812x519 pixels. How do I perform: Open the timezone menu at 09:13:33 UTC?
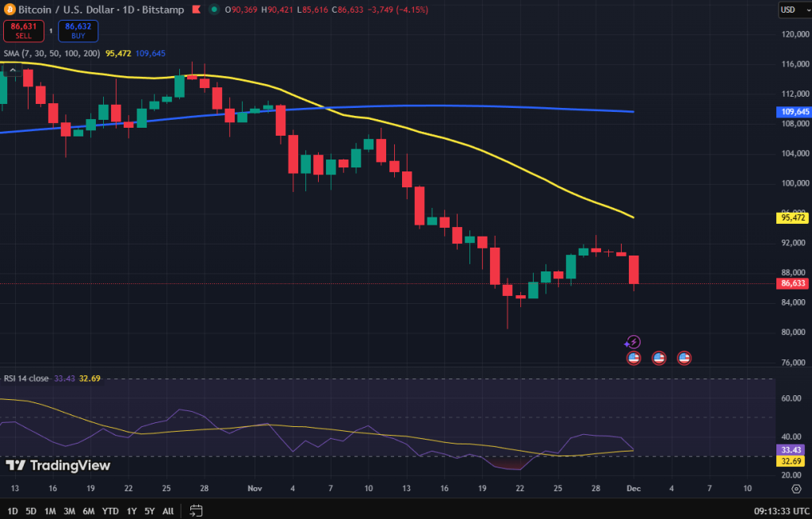pos(781,511)
